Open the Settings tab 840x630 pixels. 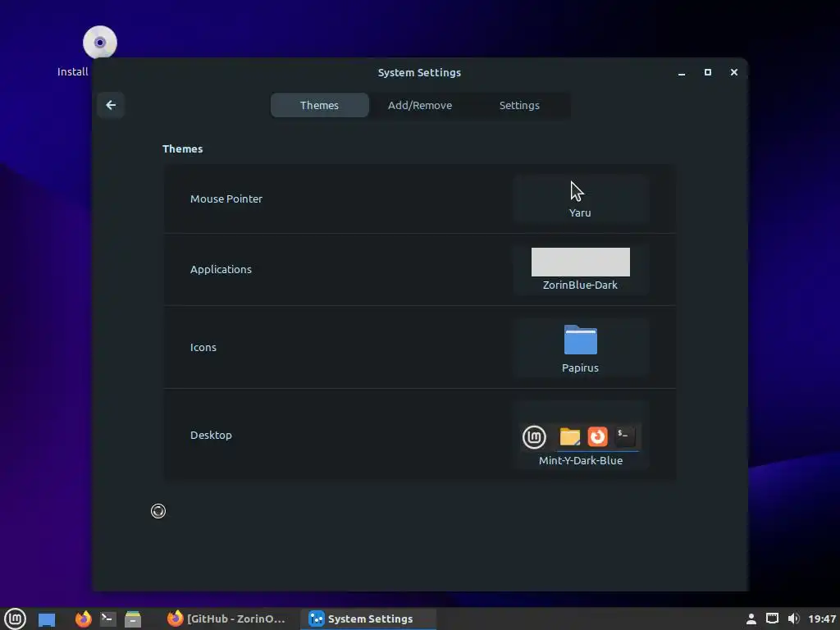(519, 105)
